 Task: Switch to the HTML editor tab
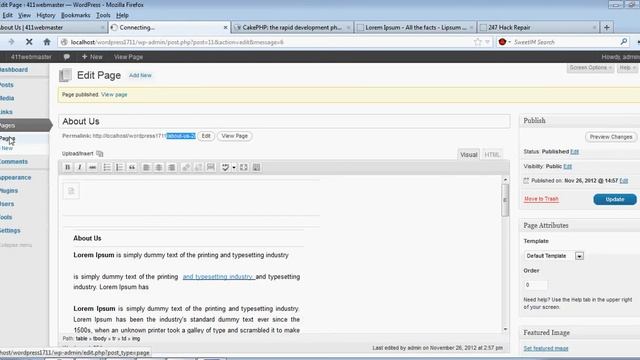pyautogui.click(x=492, y=155)
